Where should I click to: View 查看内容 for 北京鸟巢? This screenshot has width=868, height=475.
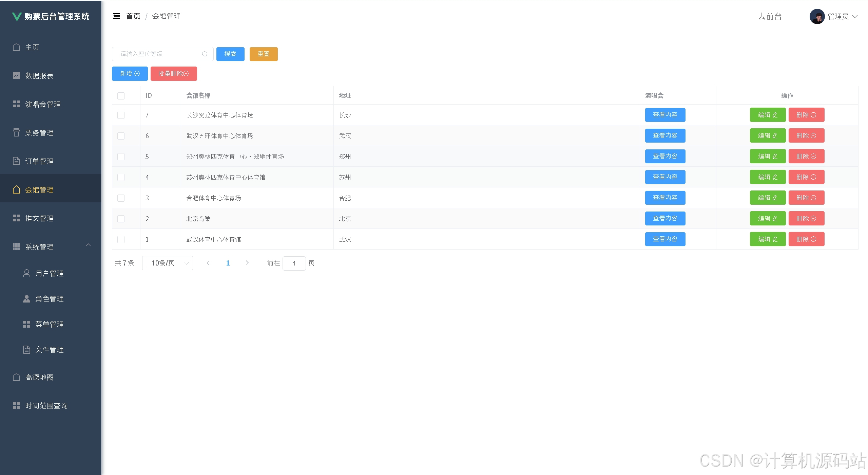click(x=665, y=218)
